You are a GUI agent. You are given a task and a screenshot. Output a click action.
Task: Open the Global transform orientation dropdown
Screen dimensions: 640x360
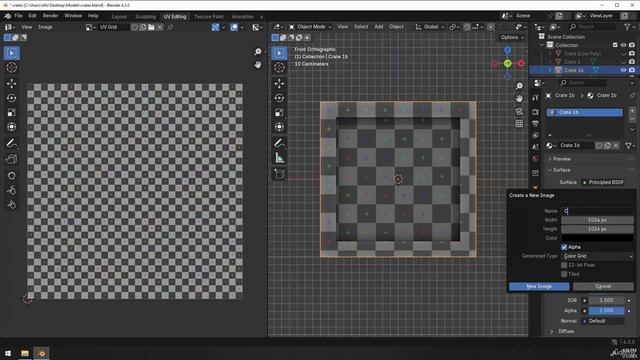pos(430,27)
